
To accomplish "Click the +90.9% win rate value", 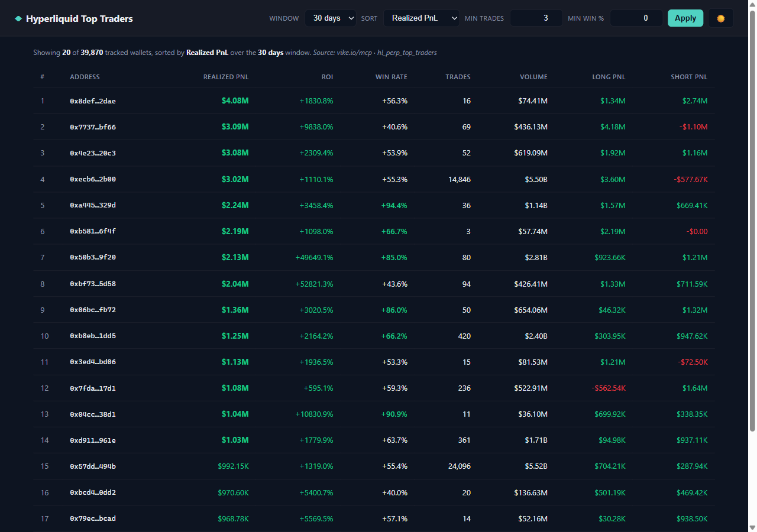I will pyautogui.click(x=394, y=414).
